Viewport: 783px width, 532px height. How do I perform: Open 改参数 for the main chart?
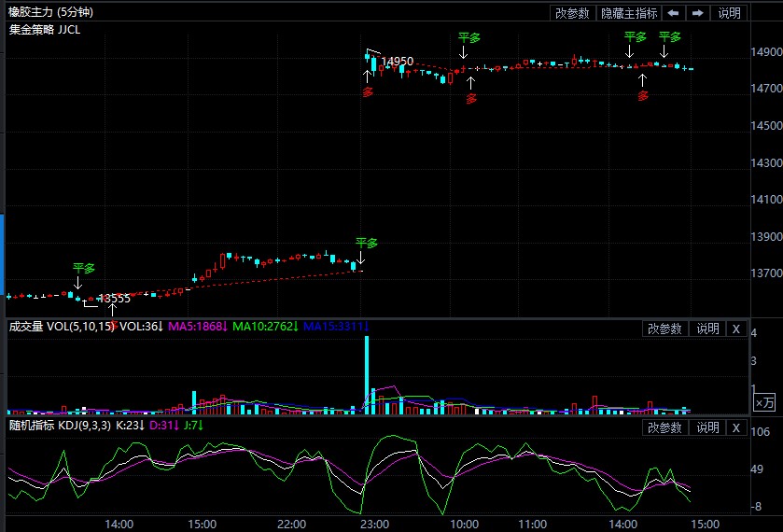coord(572,13)
